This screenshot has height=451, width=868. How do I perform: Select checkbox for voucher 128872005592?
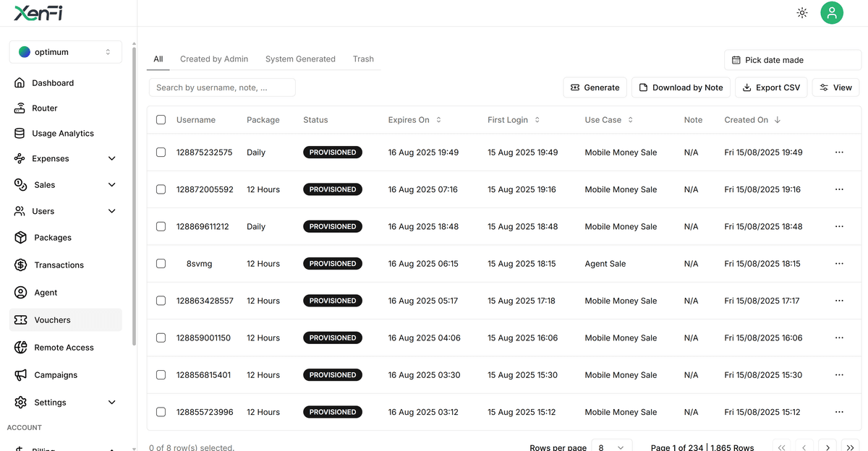[161, 189]
